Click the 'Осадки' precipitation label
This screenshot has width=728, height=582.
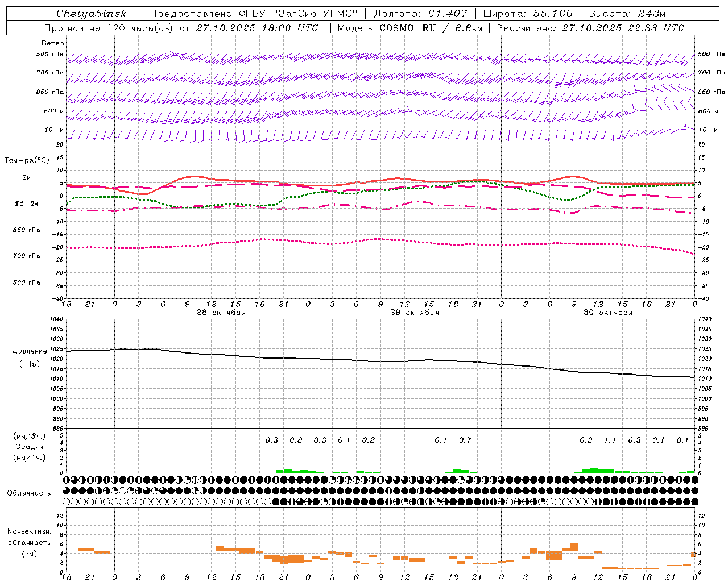point(30,447)
